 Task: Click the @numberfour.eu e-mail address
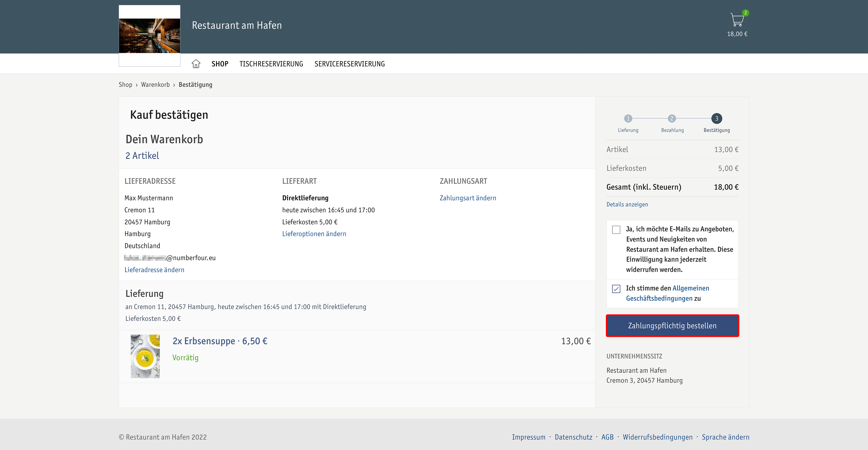pos(170,258)
